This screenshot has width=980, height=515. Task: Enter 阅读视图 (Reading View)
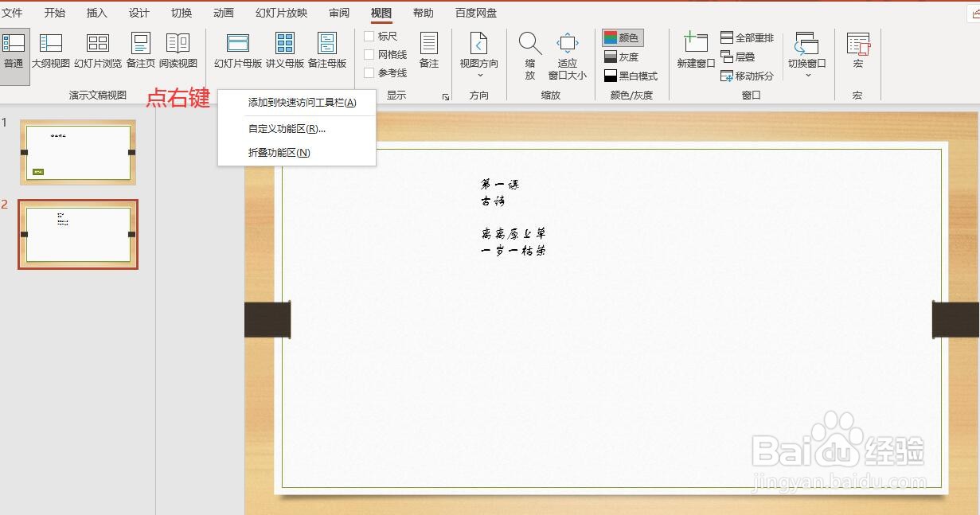coord(178,50)
